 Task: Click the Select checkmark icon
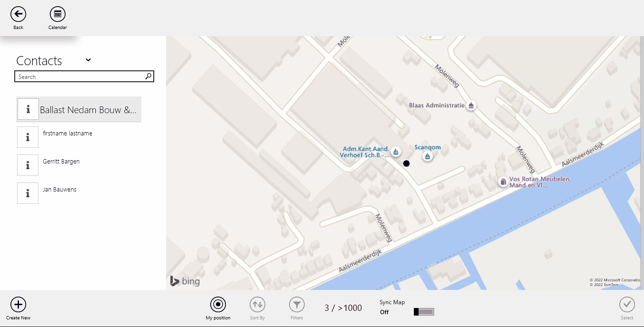click(627, 305)
